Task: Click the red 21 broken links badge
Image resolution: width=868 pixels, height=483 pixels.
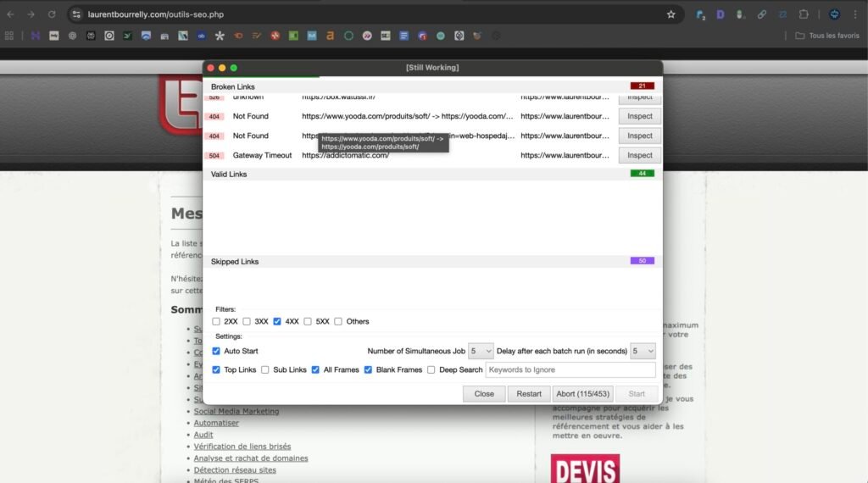Action: point(642,86)
